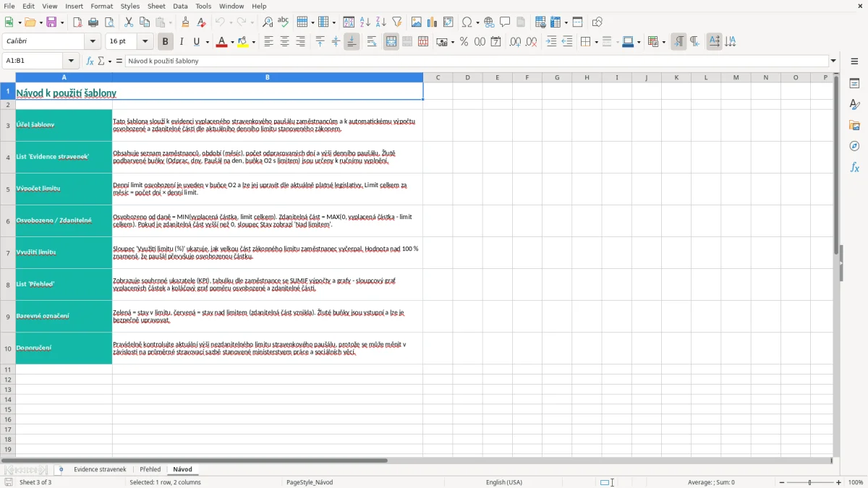
Task: Open the Insert Chart tool
Action: point(433,22)
